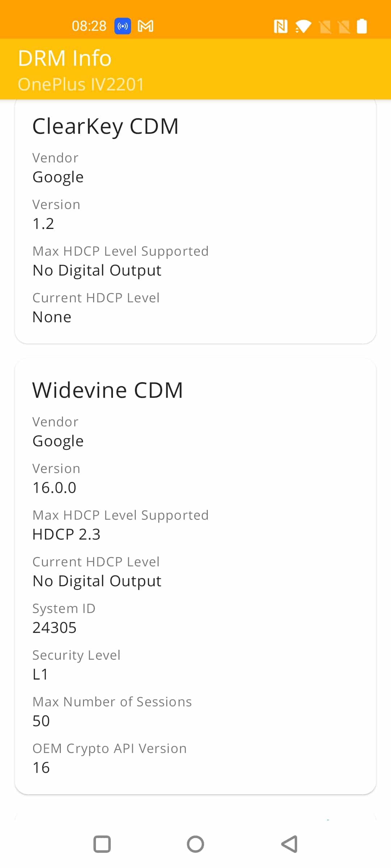This screenshot has height=868, width=391.
Task: Tap the Wi-Fi status icon
Action: 303,26
